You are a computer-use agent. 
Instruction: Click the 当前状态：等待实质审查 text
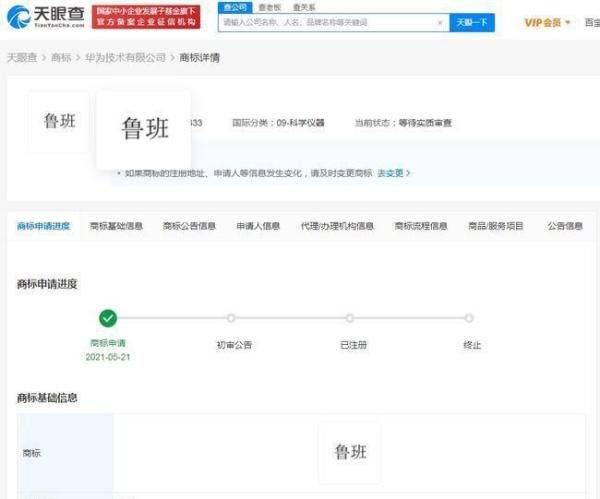[403, 123]
